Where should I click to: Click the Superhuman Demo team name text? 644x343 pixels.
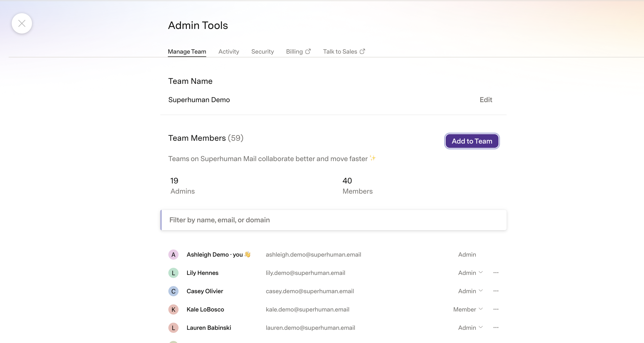click(x=199, y=100)
